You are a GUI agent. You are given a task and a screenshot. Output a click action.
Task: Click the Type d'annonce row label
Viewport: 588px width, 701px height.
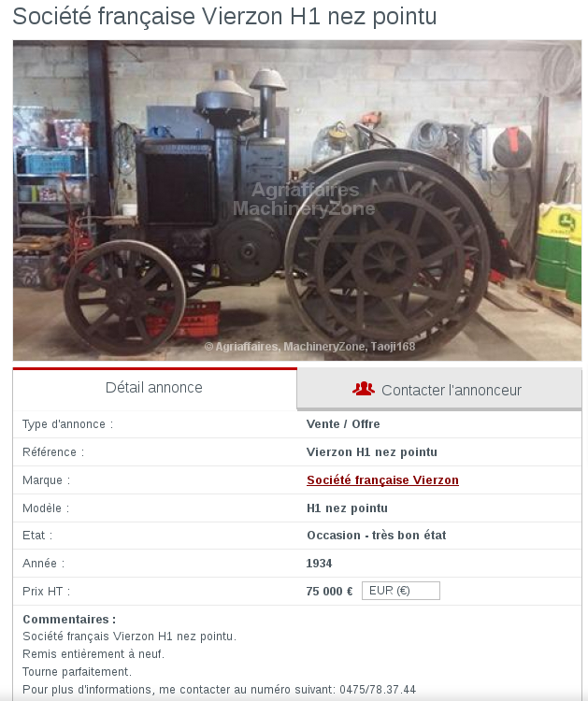click(68, 424)
